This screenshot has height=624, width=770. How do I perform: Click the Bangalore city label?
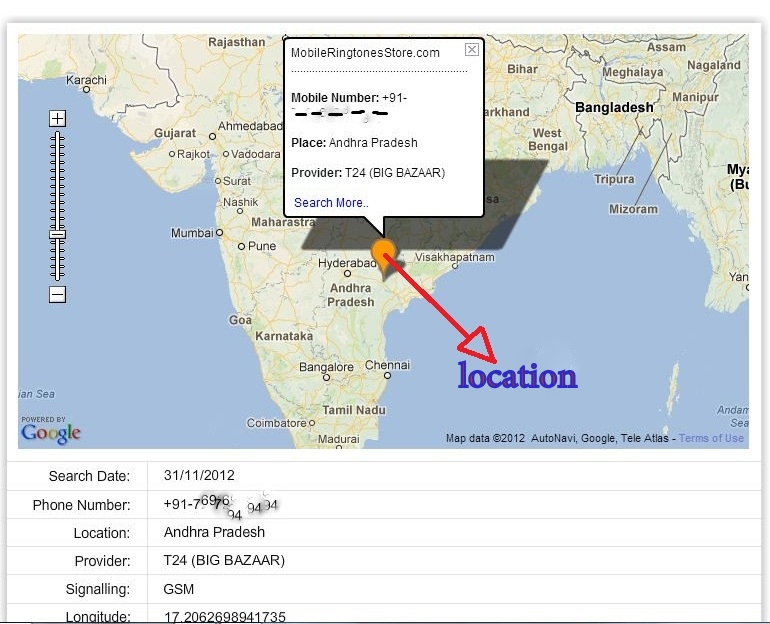(326, 367)
